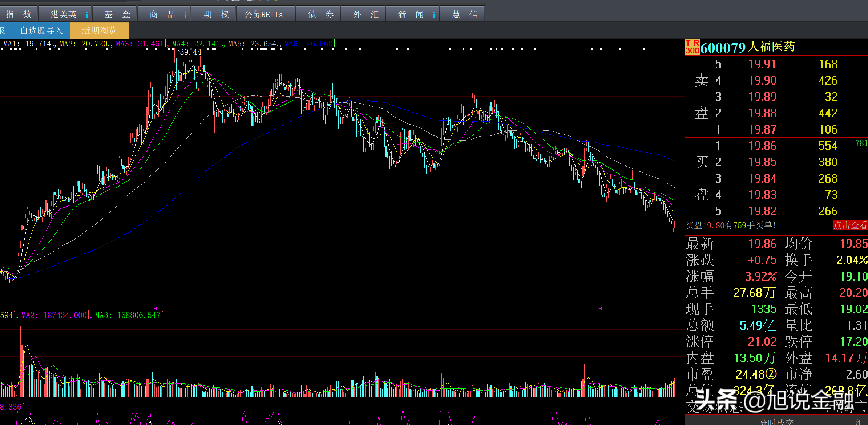Click the 涨幅 value 3.92%
Image resolution: width=868 pixels, height=425 pixels.
(x=761, y=276)
